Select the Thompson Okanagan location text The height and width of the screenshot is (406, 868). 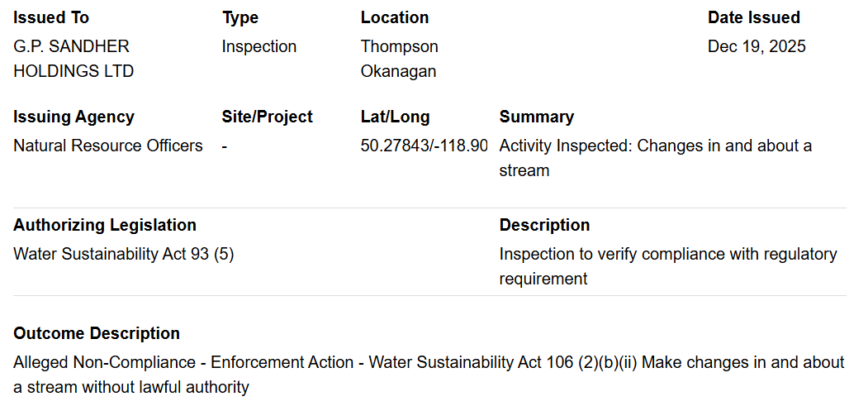coord(399,59)
